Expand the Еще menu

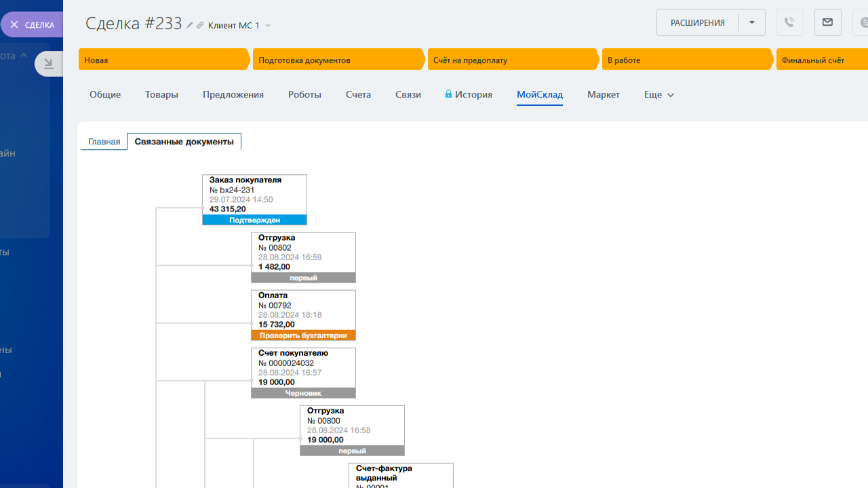tap(659, 95)
